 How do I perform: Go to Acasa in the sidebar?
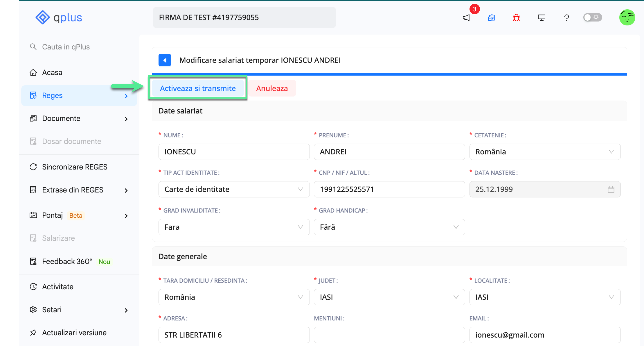pos(52,72)
